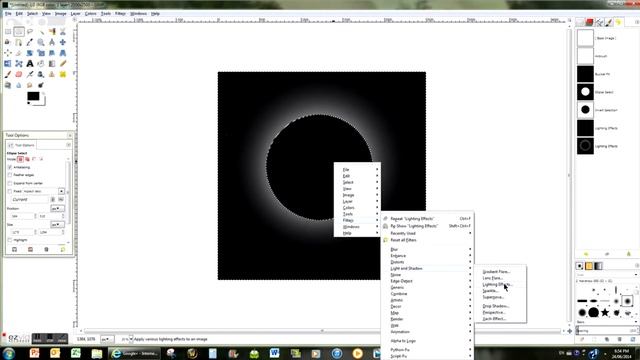Screen dimensions: 640x360
Task: Expand the Enhance filters submenu
Action: [x=427, y=256]
